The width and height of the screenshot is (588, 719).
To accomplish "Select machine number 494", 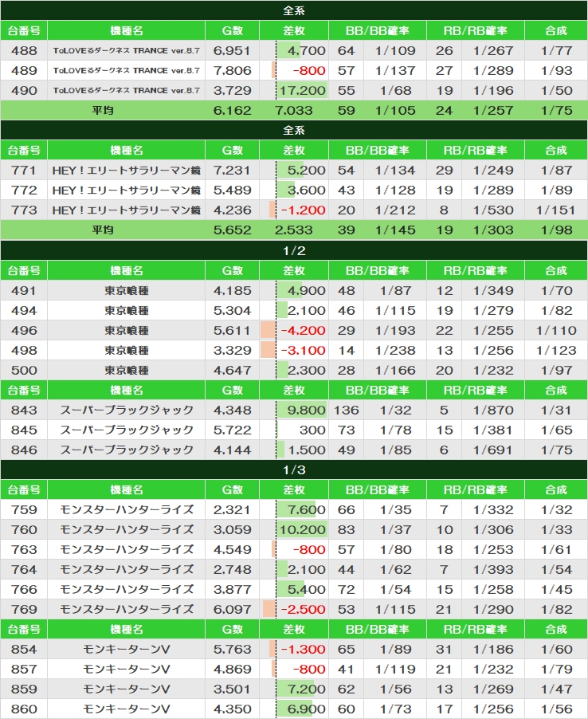I will coord(24,310).
